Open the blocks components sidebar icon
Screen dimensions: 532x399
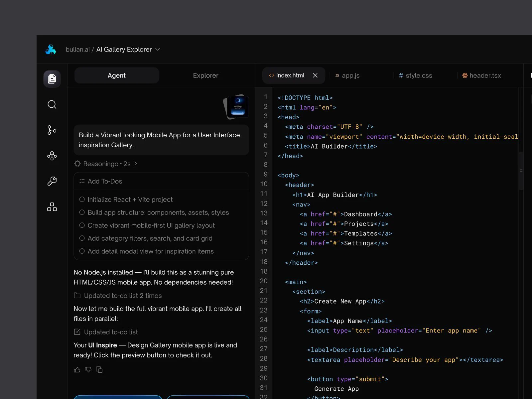pos(52,207)
